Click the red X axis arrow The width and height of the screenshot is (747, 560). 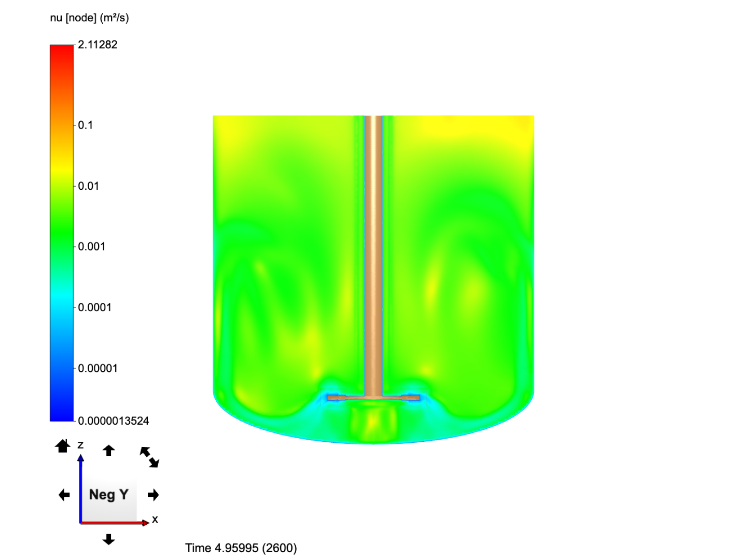[x=115, y=523]
